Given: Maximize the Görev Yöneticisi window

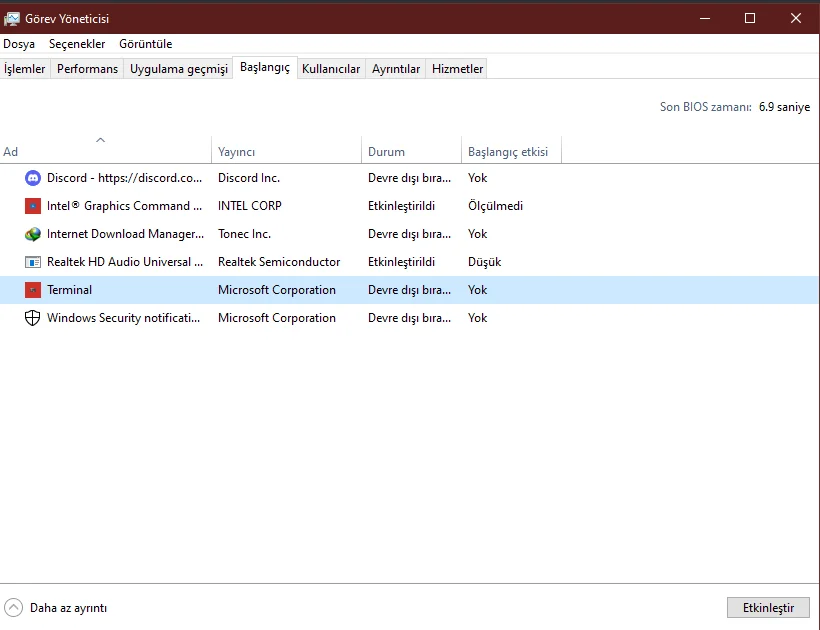Looking at the screenshot, I should pyautogui.click(x=749, y=18).
